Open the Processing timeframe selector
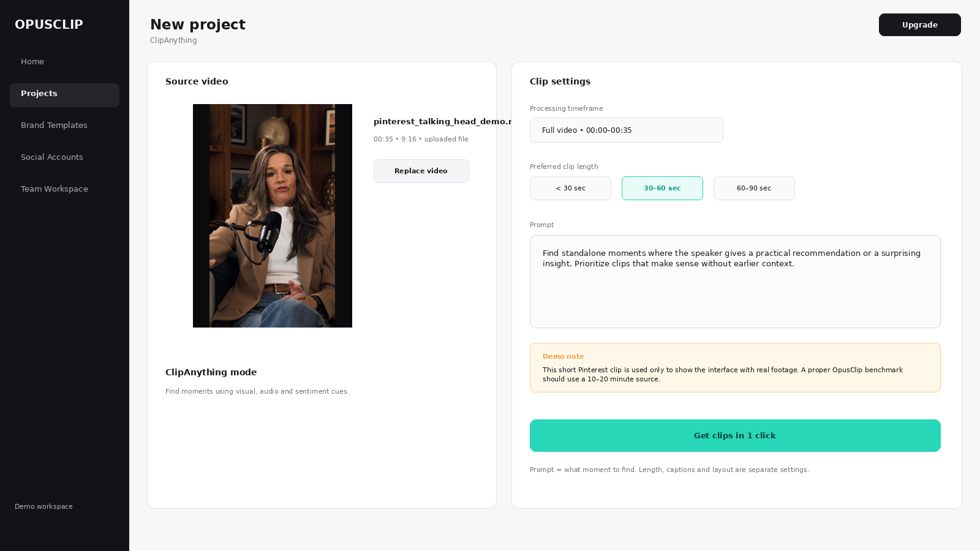The image size is (980, 551). 626,130
